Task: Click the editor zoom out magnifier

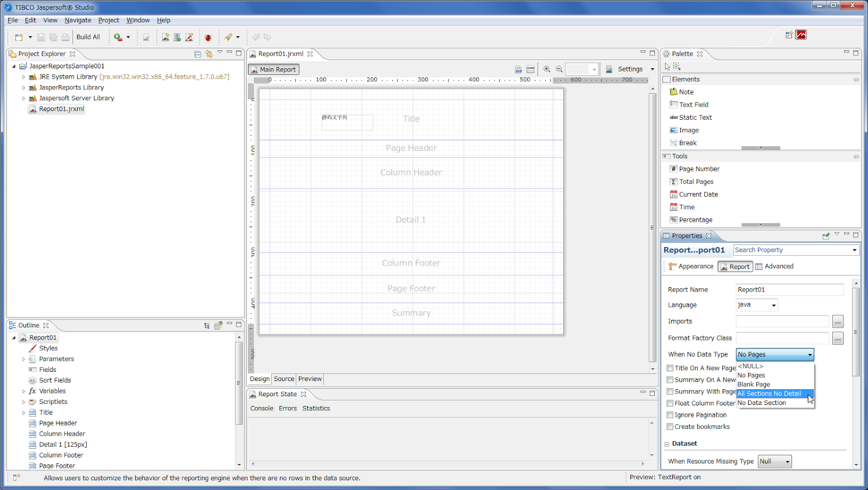Action: click(559, 69)
